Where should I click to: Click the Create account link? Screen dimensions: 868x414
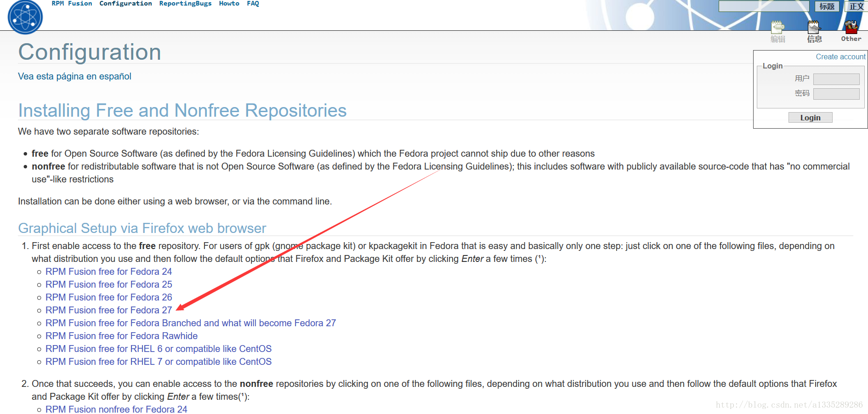[840, 57]
